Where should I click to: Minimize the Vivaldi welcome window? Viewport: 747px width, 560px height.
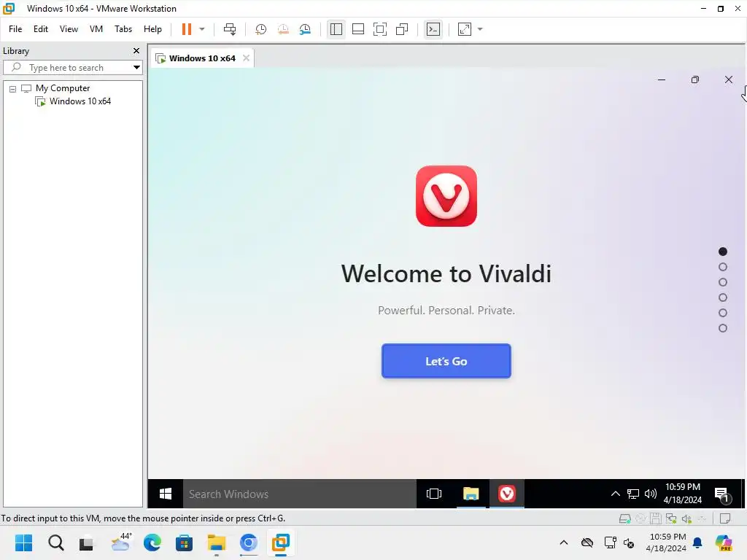(661, 79)
